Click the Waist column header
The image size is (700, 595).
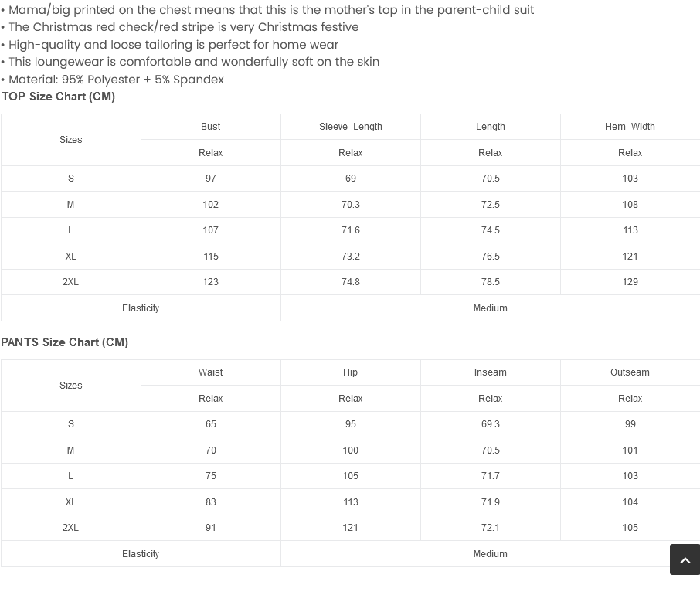tap(210, 372)
